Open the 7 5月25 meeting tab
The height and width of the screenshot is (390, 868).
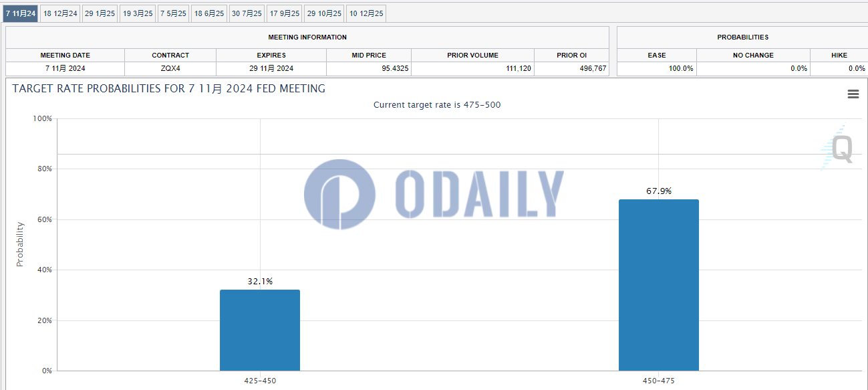173,13
